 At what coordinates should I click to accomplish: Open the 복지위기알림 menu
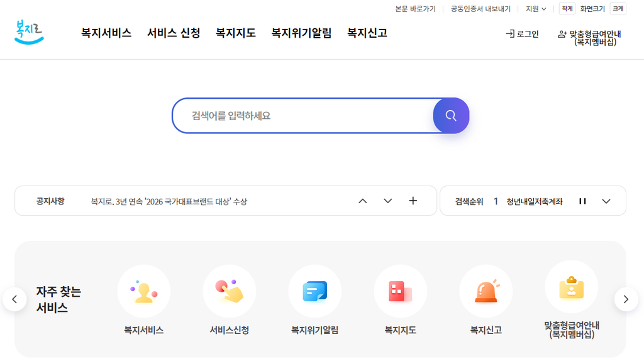tap(301, 33)
